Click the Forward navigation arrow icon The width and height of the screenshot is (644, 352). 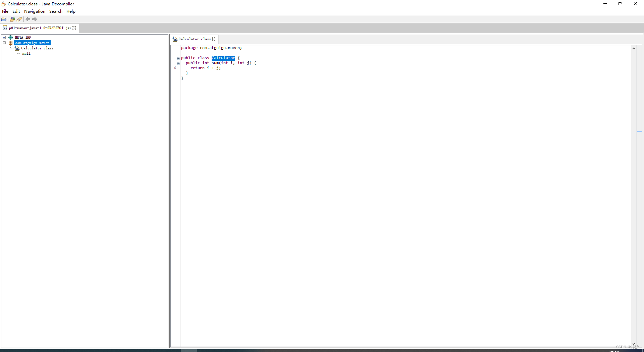click(35, 19)
